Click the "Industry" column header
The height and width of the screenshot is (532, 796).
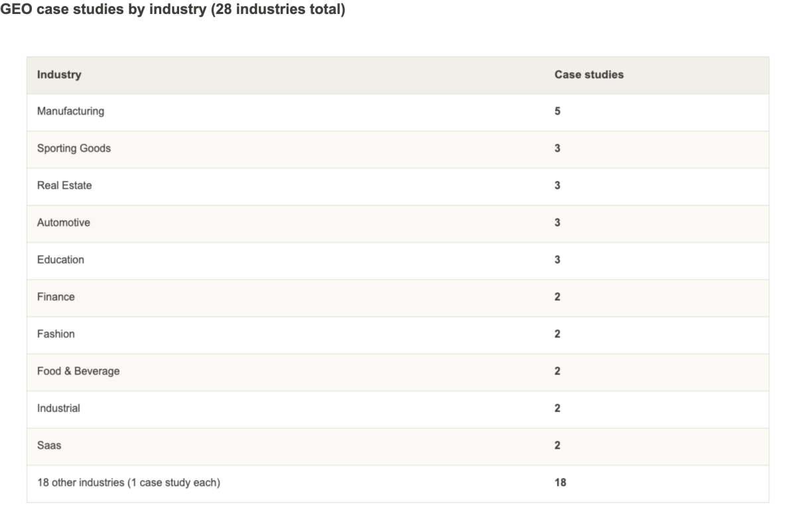click(59, 75)
